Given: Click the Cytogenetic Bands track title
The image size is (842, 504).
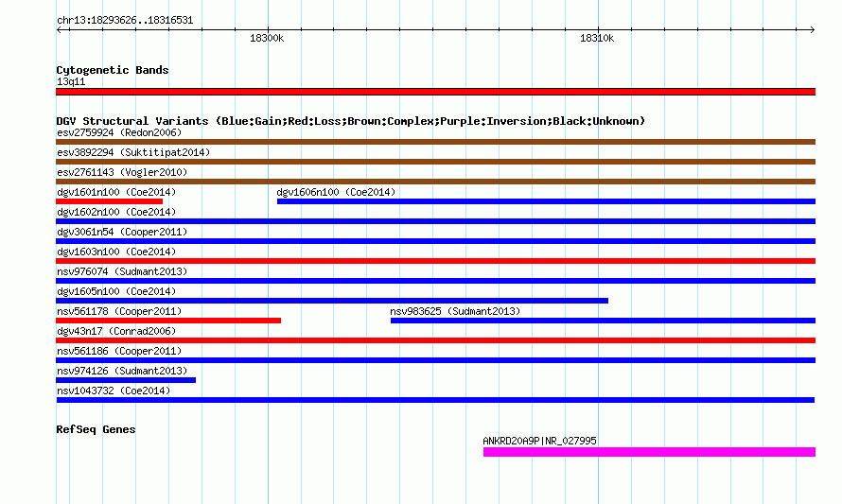Looking at the screenshot, I should 113,70.
